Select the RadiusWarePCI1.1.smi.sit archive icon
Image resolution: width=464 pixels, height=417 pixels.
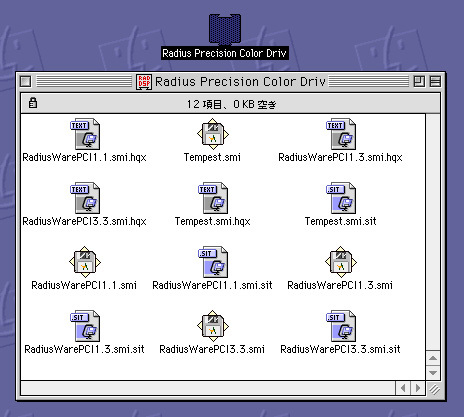(x=213, y=262)
